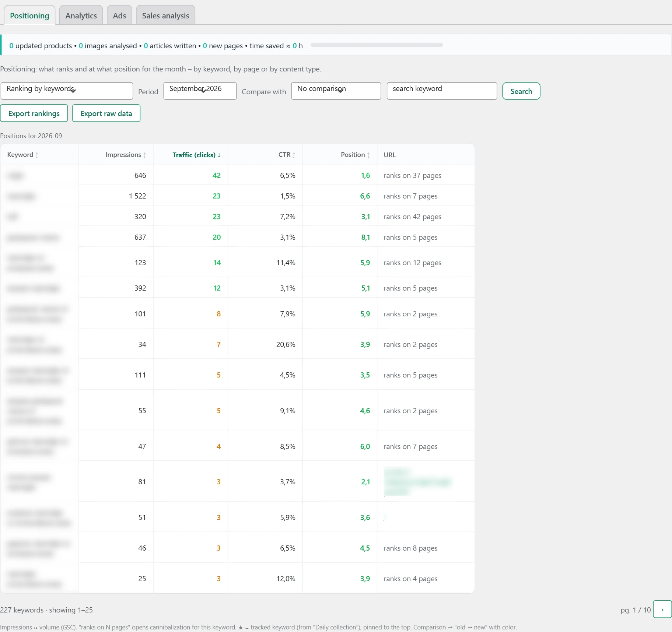Select the 6,0 position value
The height and width of the screenshot is (632, 672).
point(365,446)
